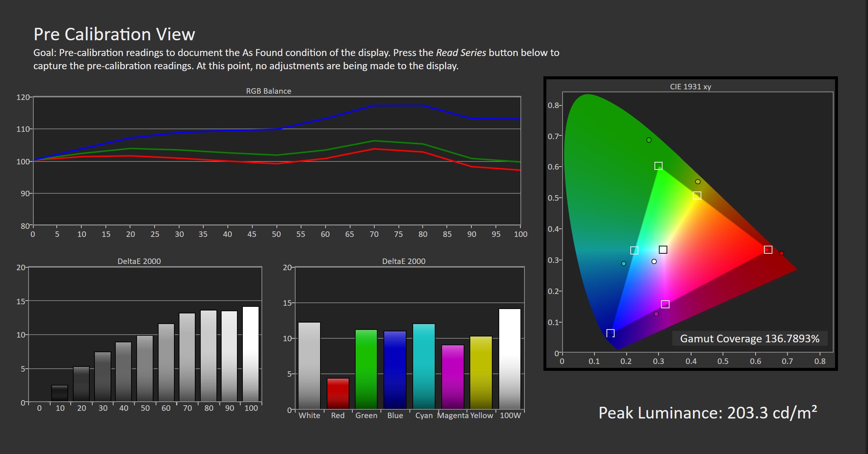Click the 100W bar in DeltaE chart
This screenshot has height=454, width=868.
click(509, 359)
